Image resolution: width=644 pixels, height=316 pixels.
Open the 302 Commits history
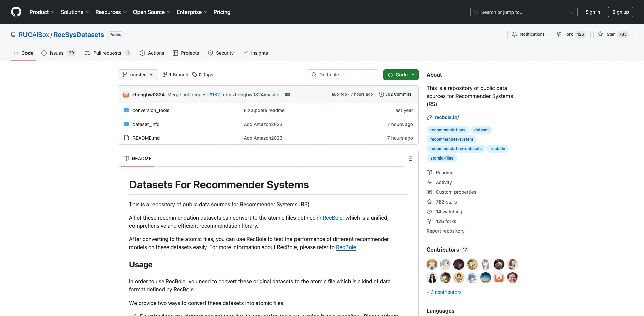tap(395, 94)
